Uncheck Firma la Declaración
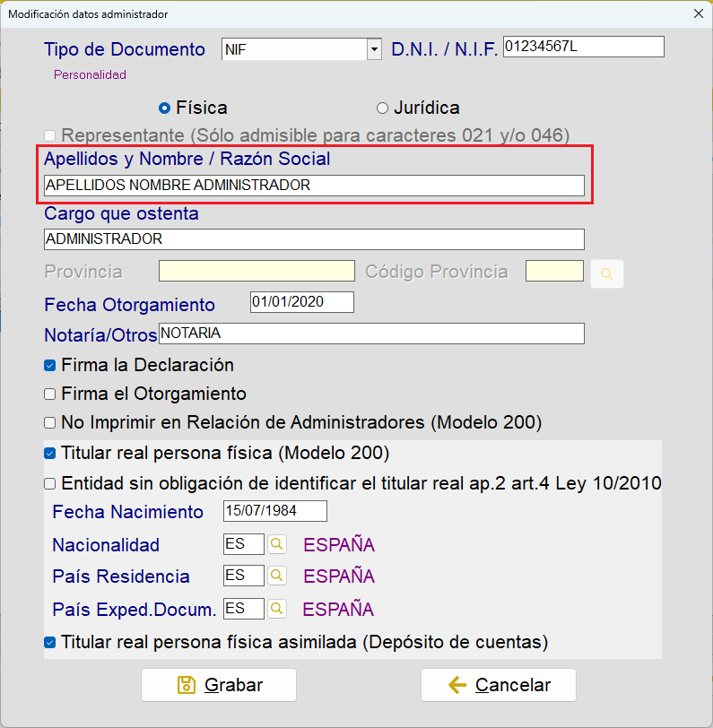 [x=49, y=366]
